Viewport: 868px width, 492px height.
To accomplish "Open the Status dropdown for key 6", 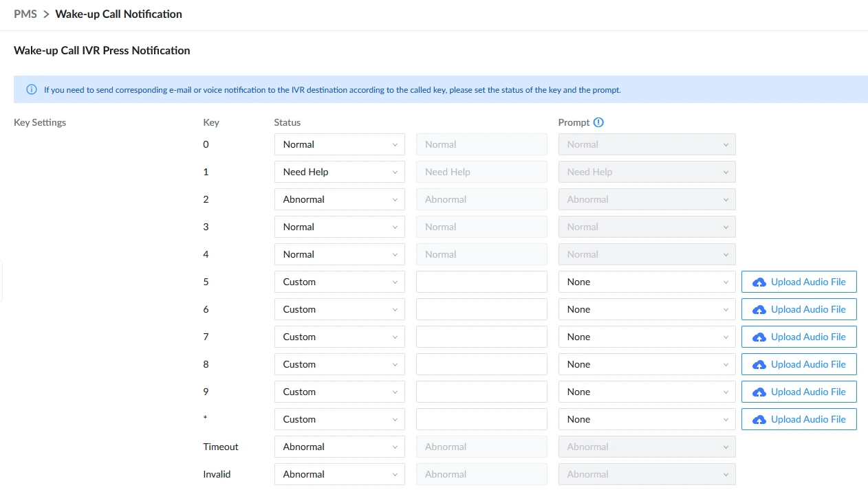I will click(x=339, y=309).
